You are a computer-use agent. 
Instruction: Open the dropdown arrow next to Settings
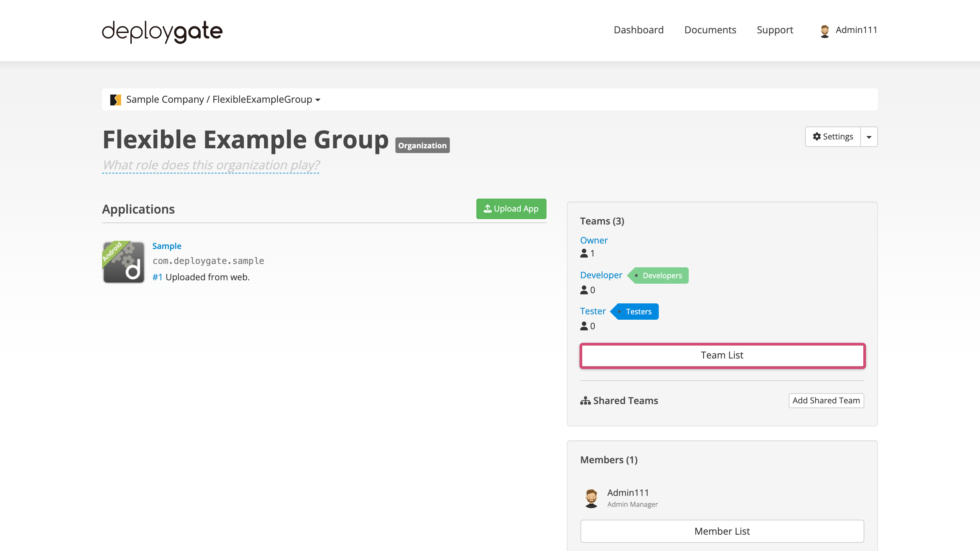point(869,136)
